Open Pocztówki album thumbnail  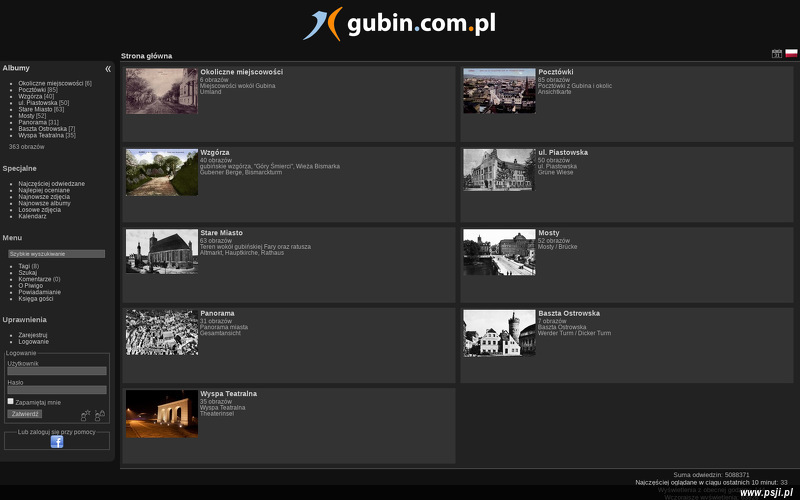[x=499, y=91]
